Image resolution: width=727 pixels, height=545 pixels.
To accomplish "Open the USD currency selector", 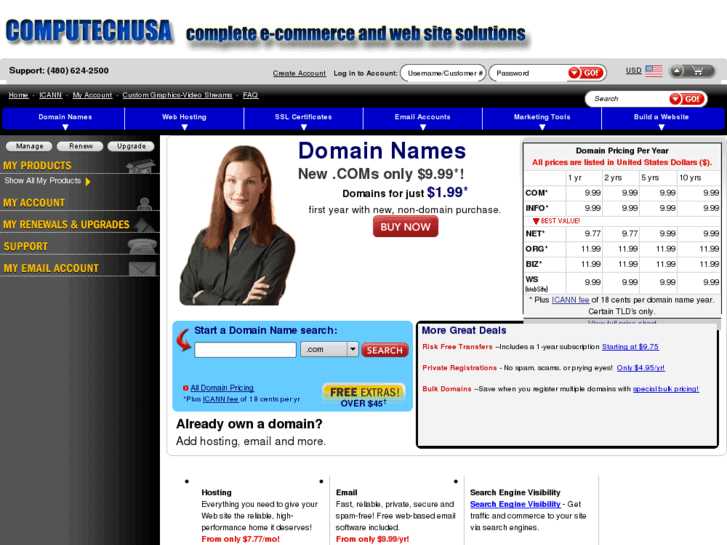I will [x=633, y=71].
